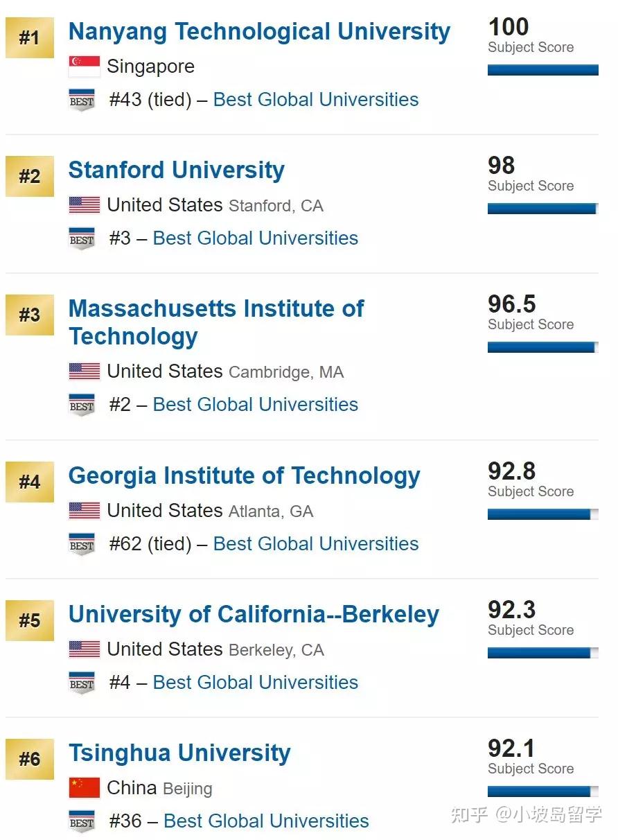Open the Stanford University link
Viewport: 618px width, 840px height.
176,170
